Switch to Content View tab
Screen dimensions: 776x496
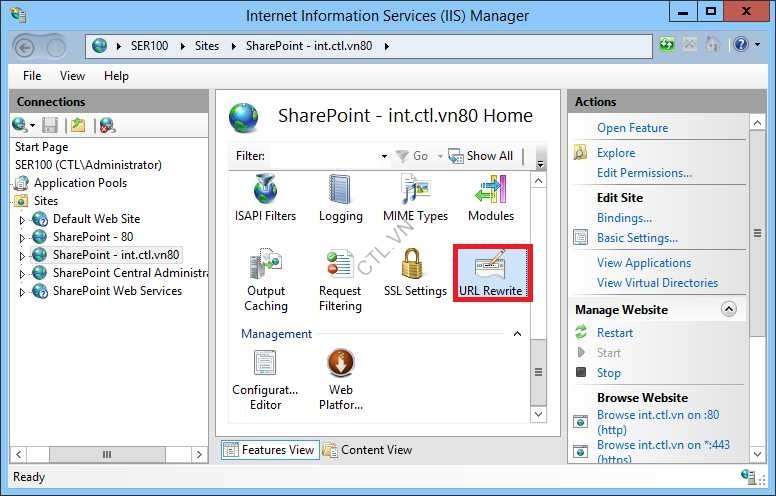pos(368,450)
